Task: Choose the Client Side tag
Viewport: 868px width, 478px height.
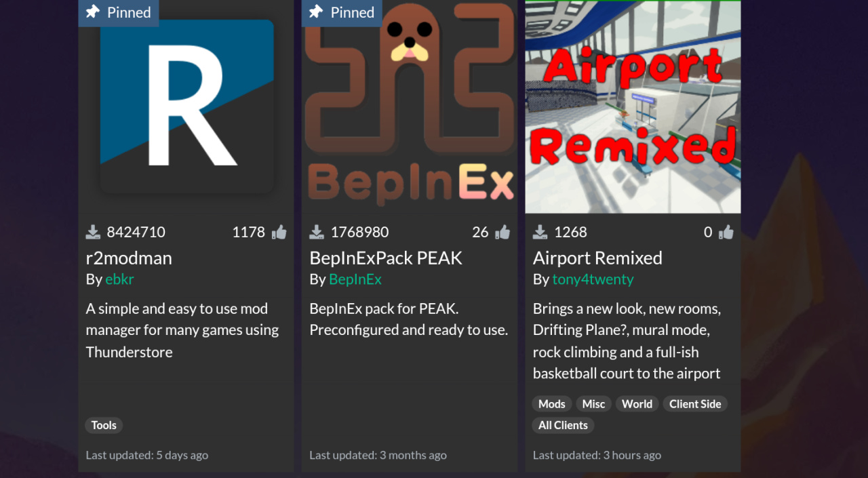Action: click(x=695, y=403)
